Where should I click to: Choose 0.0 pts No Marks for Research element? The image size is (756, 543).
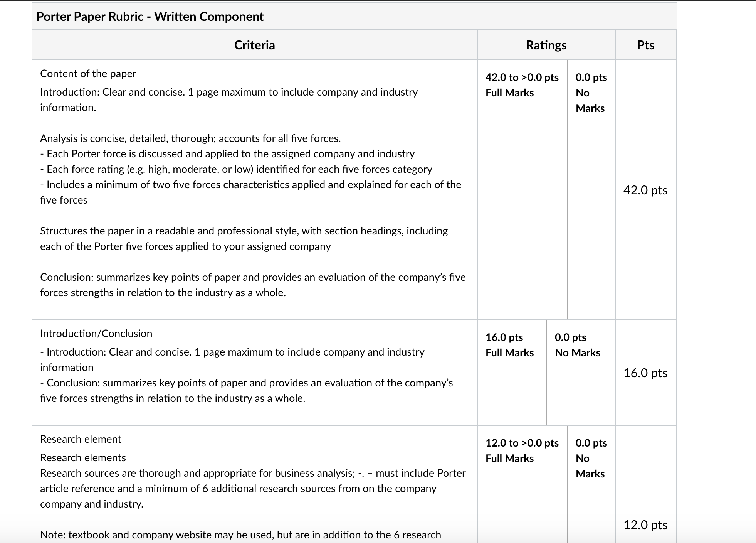tap(591, 458)
